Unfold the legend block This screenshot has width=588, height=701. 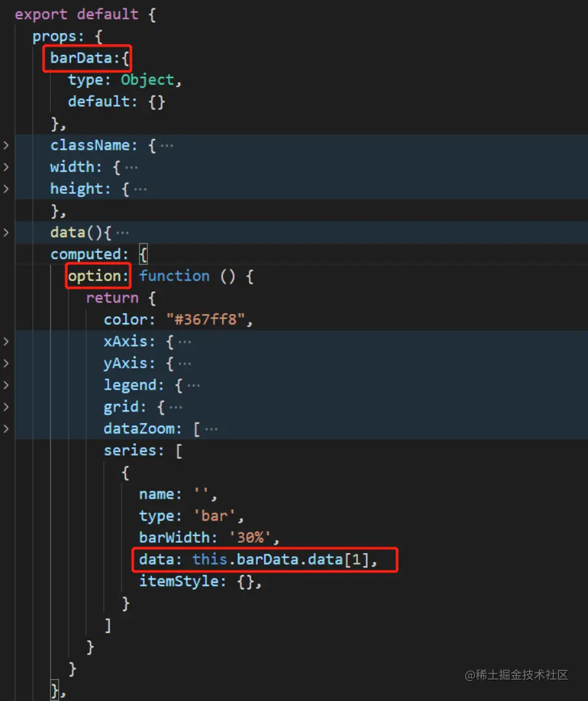[6, 385]
